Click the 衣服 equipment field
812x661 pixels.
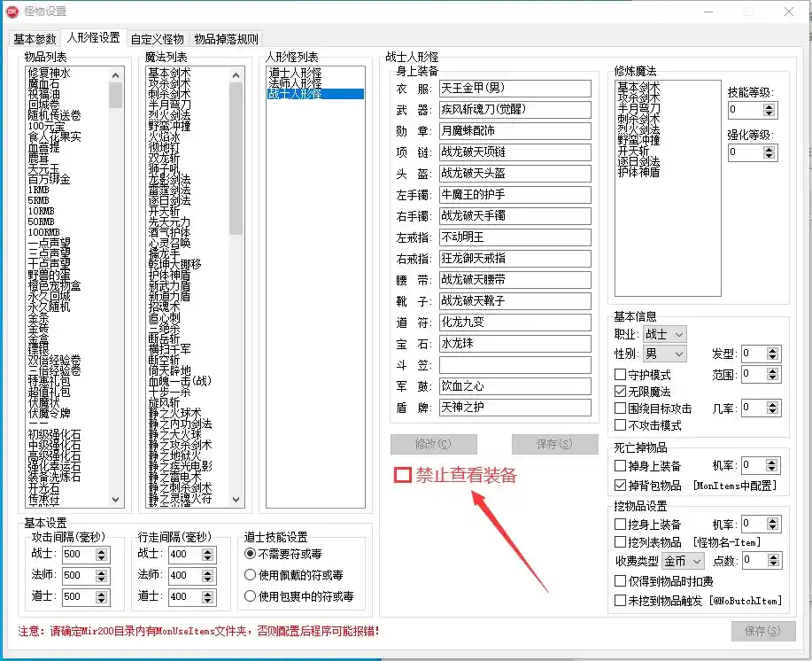click(514, 88)
